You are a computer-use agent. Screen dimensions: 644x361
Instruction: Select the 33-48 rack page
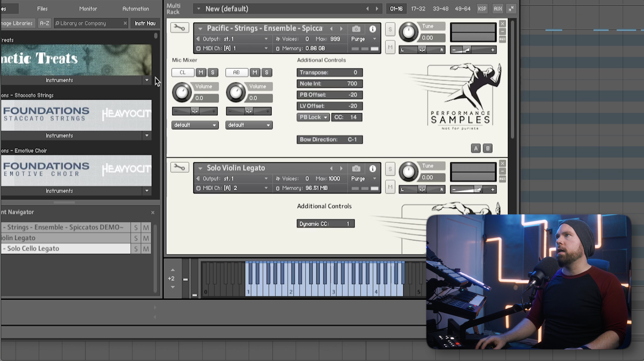click(440, 9)
